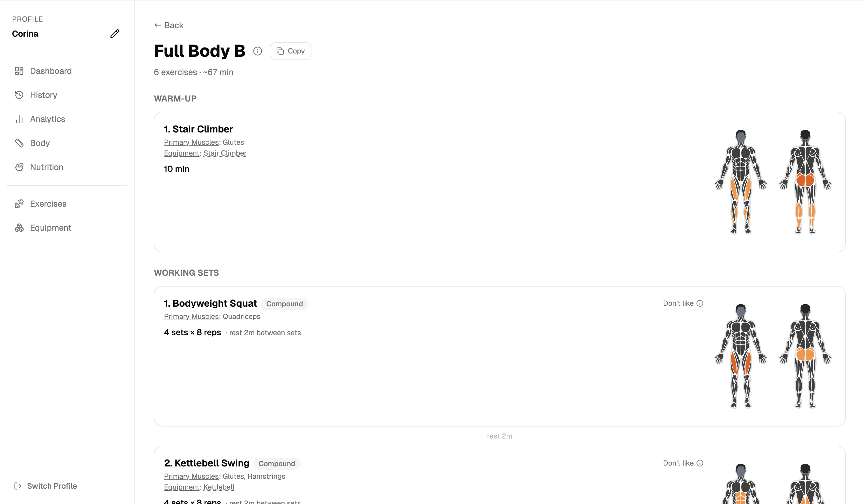This screenshot has height=504, width=865.
Task: Click Primary Muscles link under Bodyweight Squat
Action: coord(191,317)
